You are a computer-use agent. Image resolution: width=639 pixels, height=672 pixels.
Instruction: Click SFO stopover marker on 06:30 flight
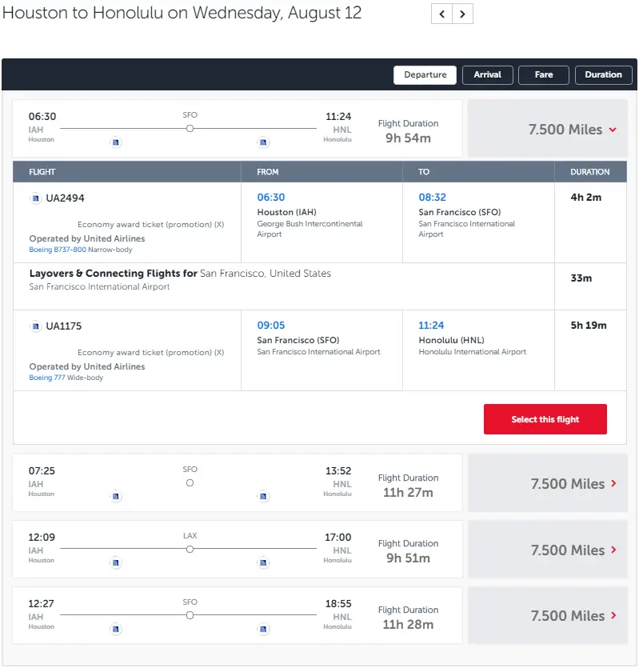tap(190, 128)
